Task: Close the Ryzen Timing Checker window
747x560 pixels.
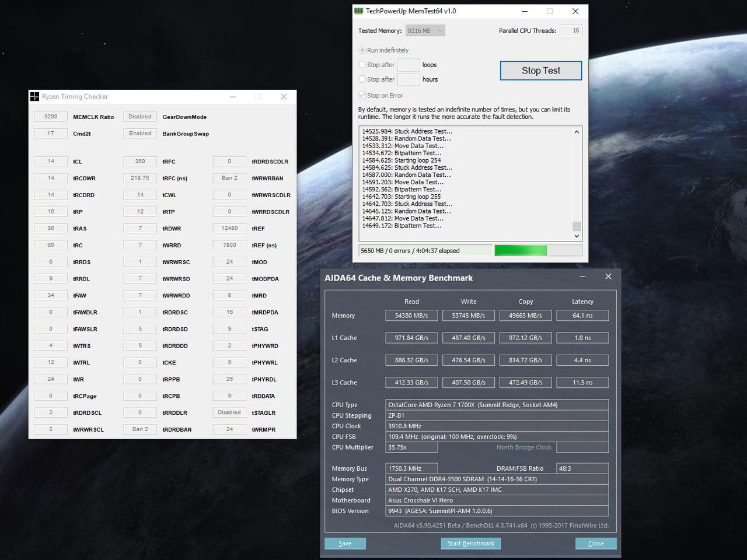Action: pyautogui.click(x=284, y=97)
